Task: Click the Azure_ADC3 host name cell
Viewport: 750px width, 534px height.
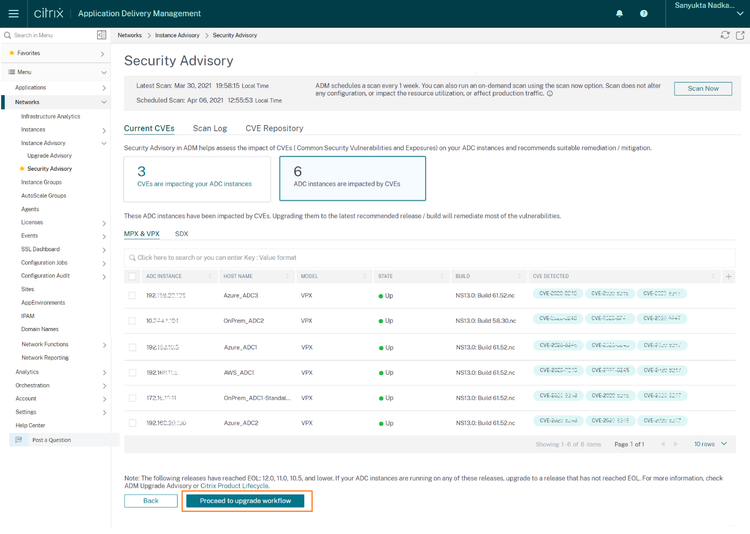Action: pyautogui.click(x=241, y=296)
